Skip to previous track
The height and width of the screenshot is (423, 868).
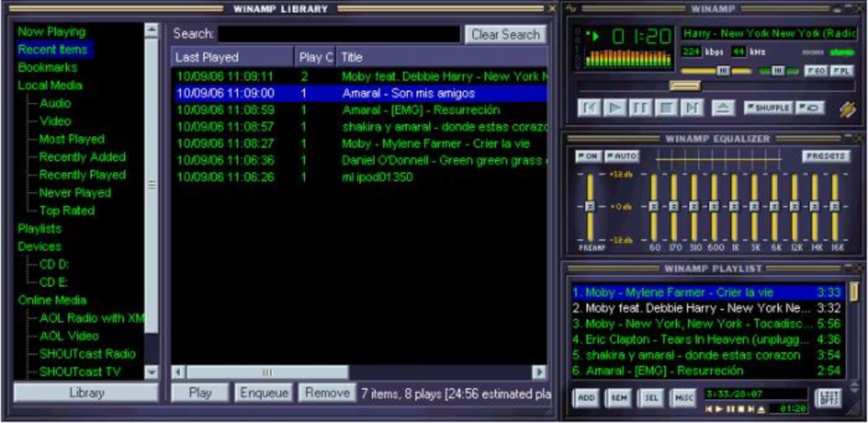[589, 106]
